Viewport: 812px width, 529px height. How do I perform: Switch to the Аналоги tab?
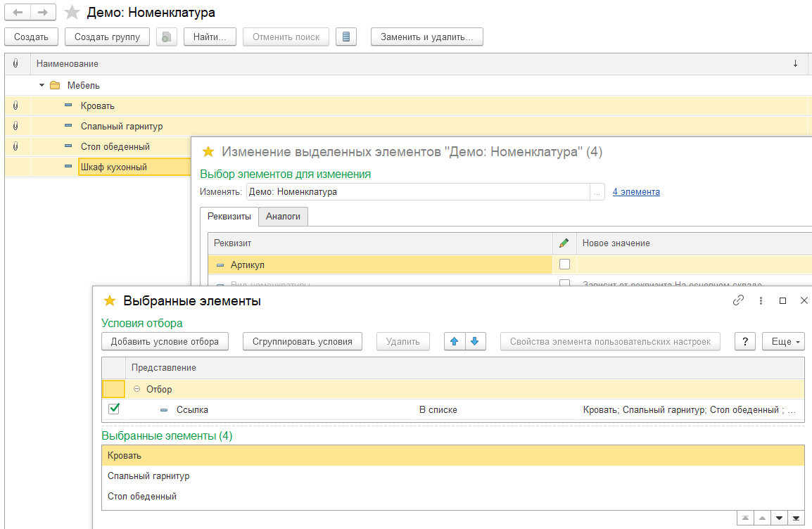pos(283,217)
